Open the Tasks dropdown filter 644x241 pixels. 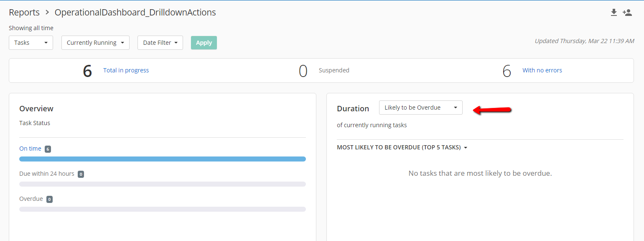coord(31,43)
